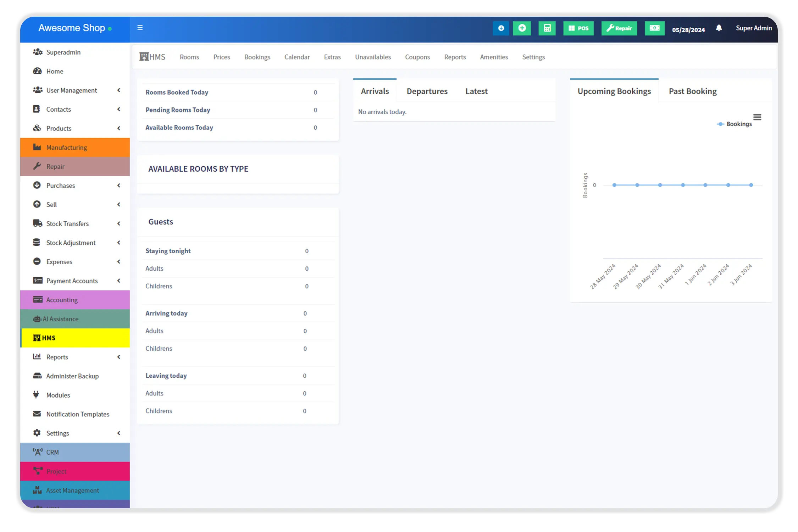Go to Home in sidebar
This screenshot has width=798, height=532.
click(x=75, y=71)
